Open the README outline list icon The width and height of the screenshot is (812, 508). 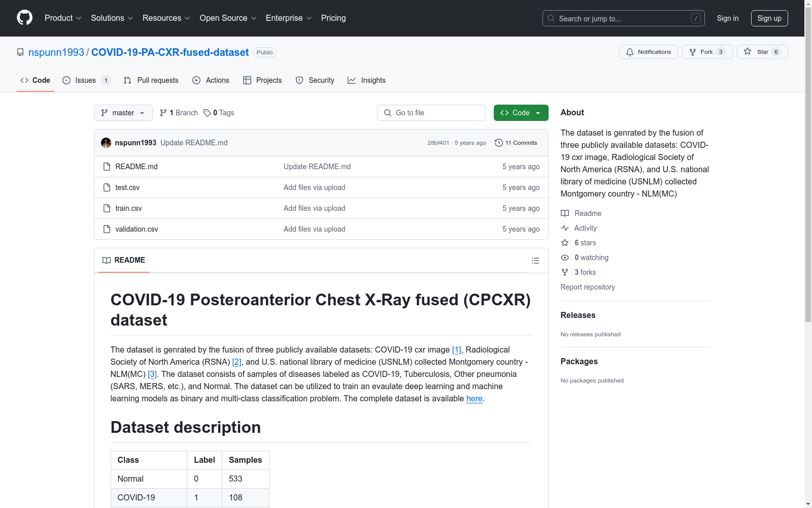coord(535,261)
